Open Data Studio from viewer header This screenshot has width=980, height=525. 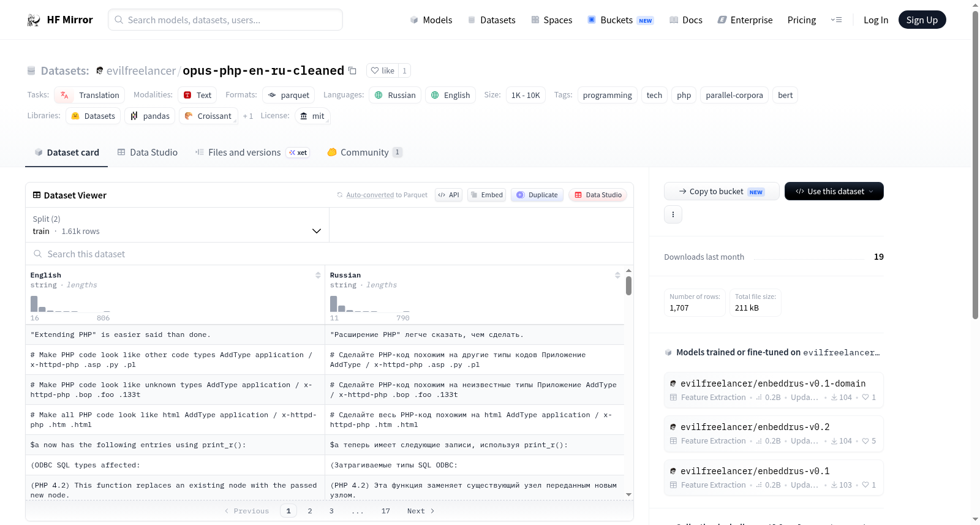(x=598, y=195)
